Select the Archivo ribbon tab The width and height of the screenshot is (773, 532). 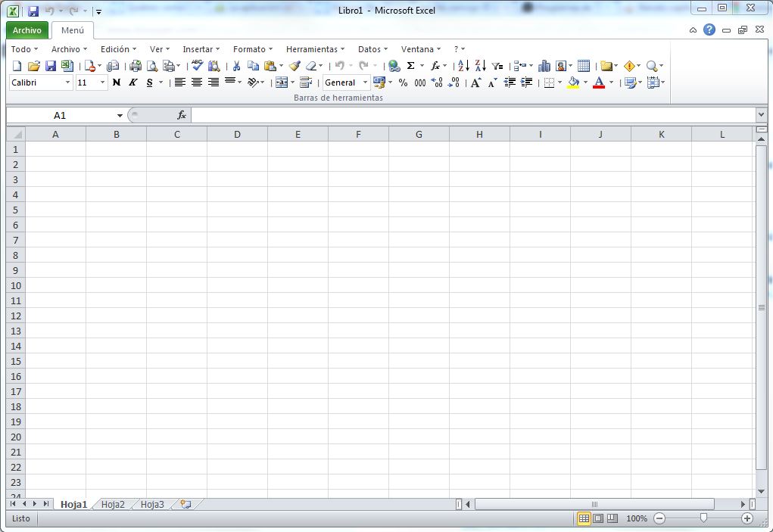pyautogui.click(x=26, y=30)
